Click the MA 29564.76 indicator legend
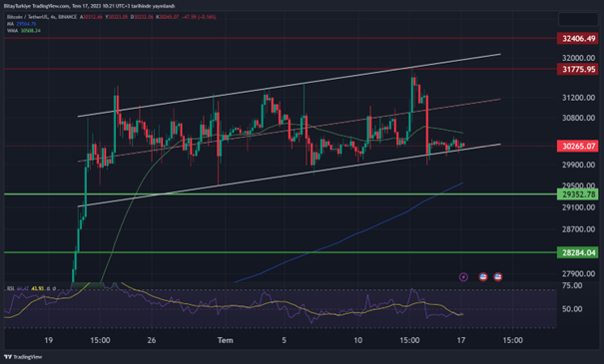 click(x=22, y=24)
